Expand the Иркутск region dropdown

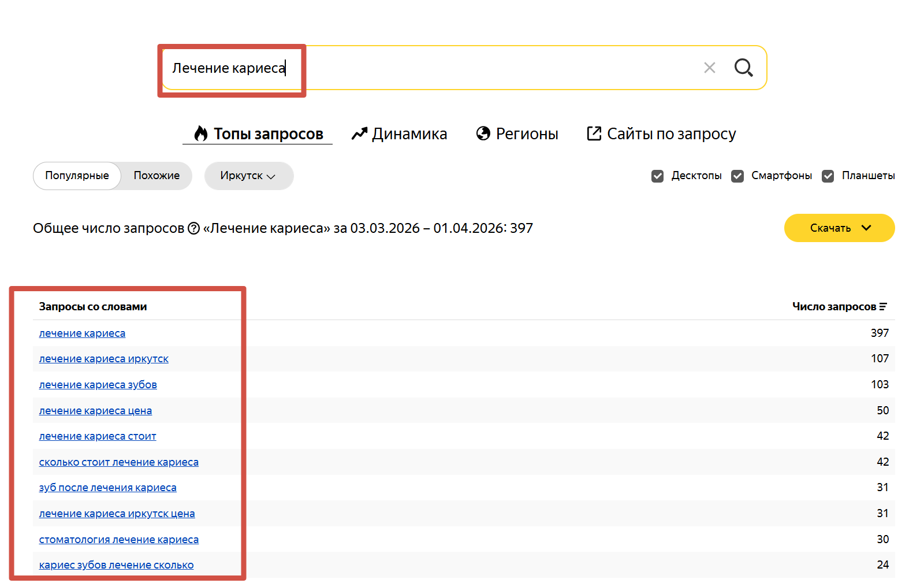(x=248, y=176)
